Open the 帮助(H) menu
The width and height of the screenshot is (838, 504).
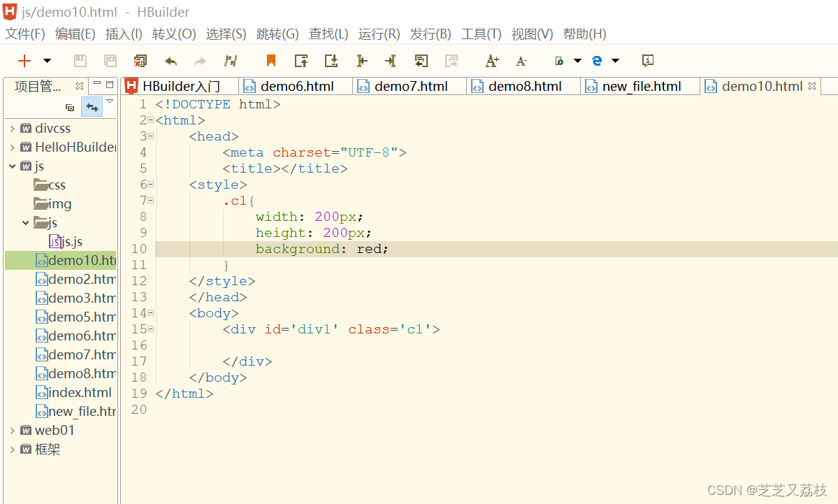[585, 34]
